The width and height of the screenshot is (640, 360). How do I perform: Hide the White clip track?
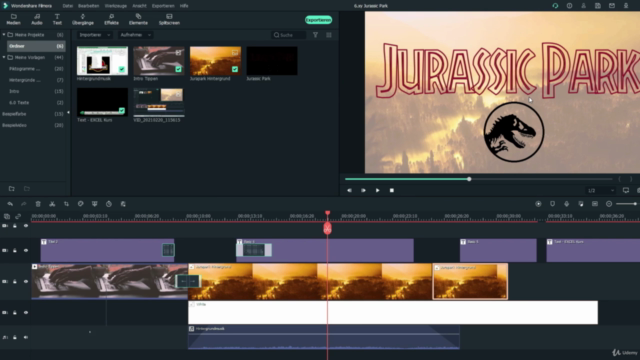[26, 313]
